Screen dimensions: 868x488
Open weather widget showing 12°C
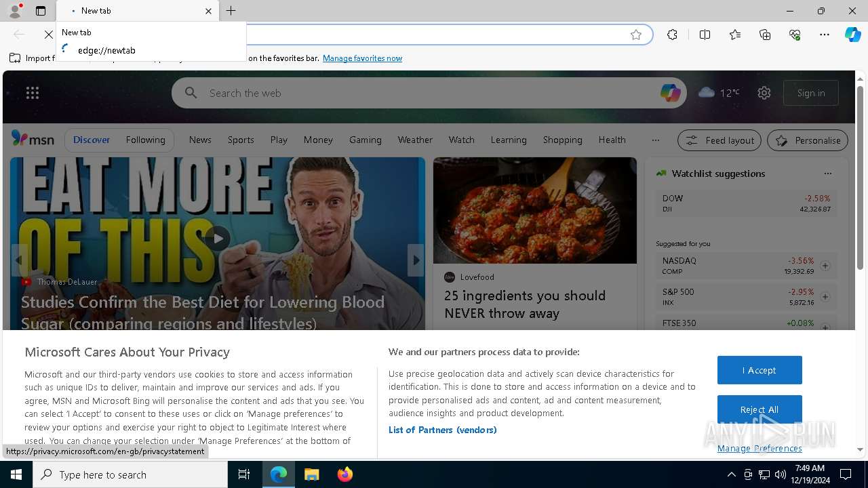point(719,93)
